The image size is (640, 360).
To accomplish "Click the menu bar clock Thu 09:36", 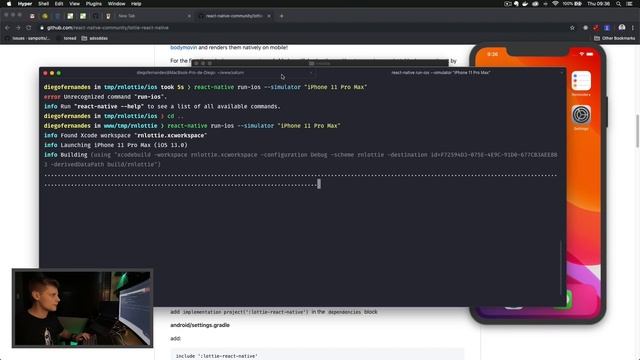I will coord(598,4).
